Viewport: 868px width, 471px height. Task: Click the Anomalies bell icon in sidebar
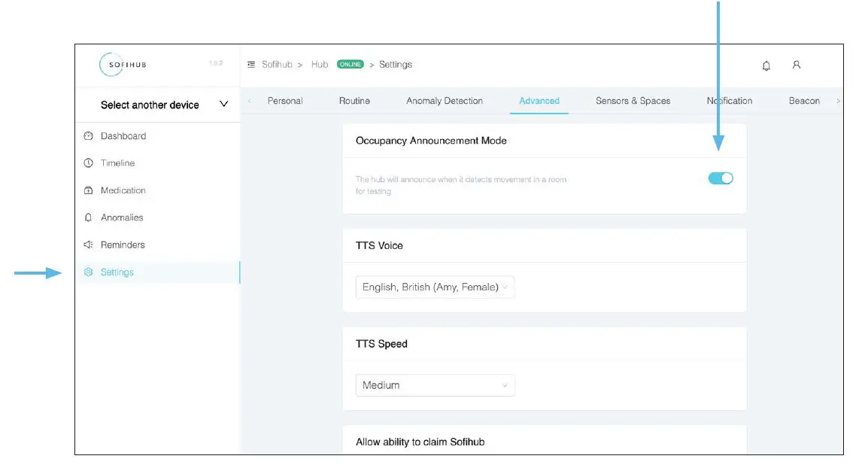point(88,217)
